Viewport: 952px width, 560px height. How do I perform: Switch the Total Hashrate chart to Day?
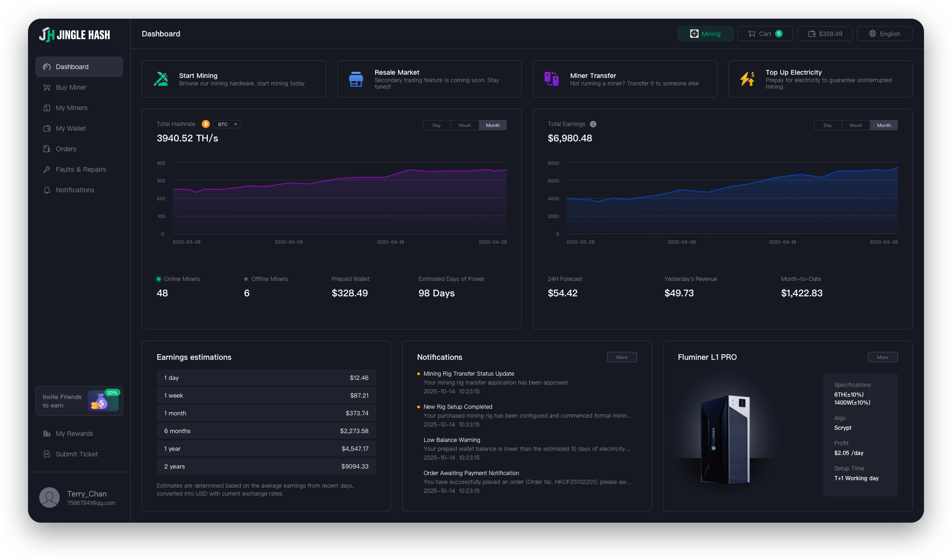[436, 125]
